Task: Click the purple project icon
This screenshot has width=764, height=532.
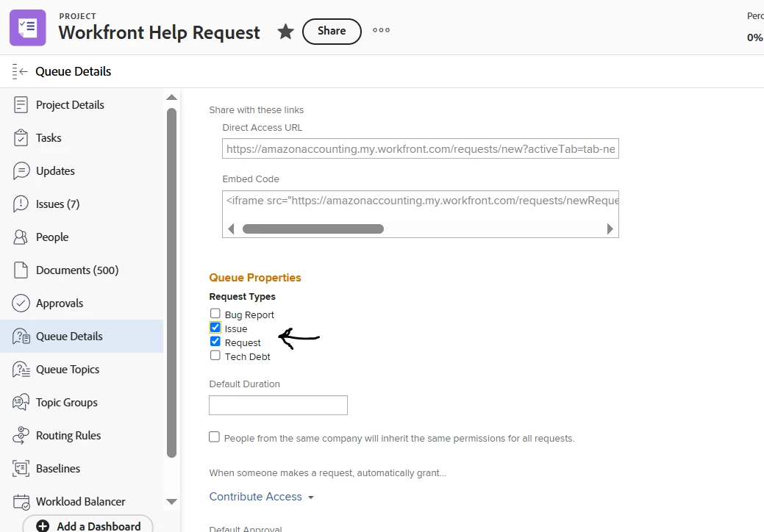Action: [28, 28]
